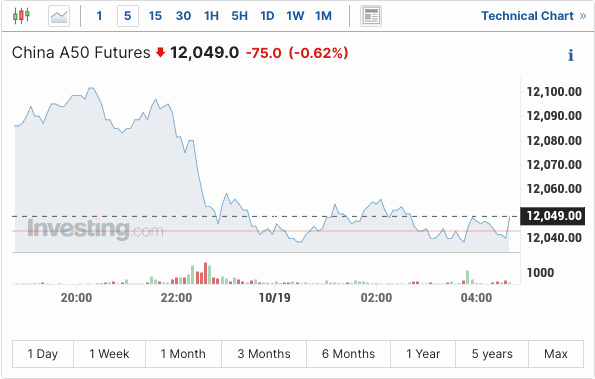This screenshot has height=379, width=595.
Task: Set range to Max
Action: 556,354
